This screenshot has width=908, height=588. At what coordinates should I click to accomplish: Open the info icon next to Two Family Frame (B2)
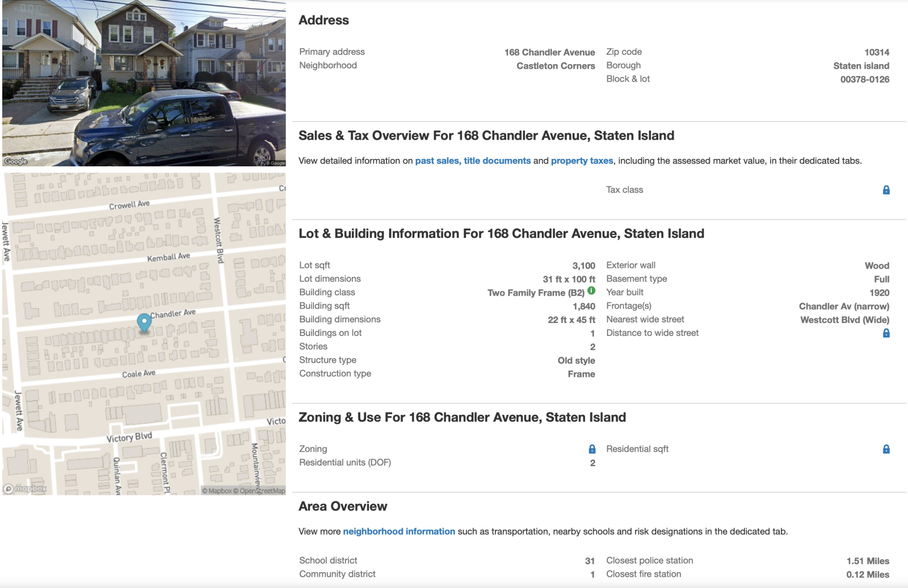point(591,291)
